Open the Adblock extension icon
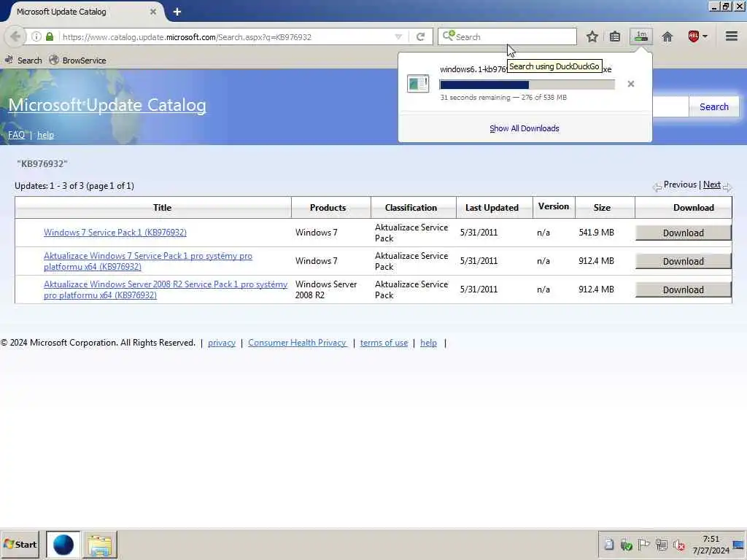Viewport: 747px width, 560px height. coord(693,36)
